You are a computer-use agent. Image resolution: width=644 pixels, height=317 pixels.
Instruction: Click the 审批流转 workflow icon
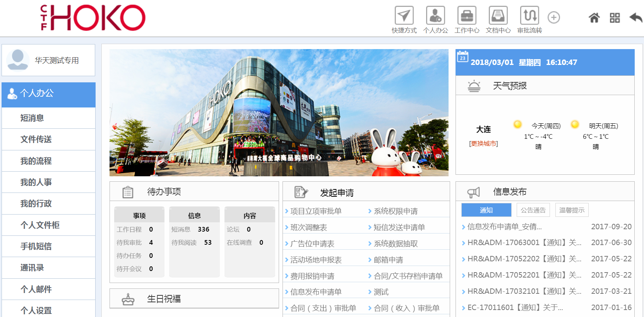click(x=529, y=16)
